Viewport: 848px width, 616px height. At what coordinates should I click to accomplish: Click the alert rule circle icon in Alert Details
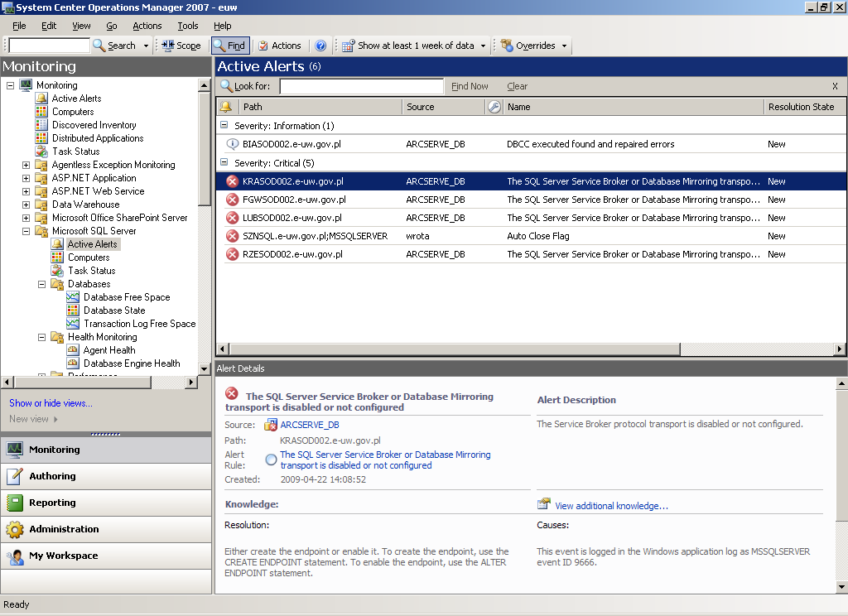pos(271,460)
